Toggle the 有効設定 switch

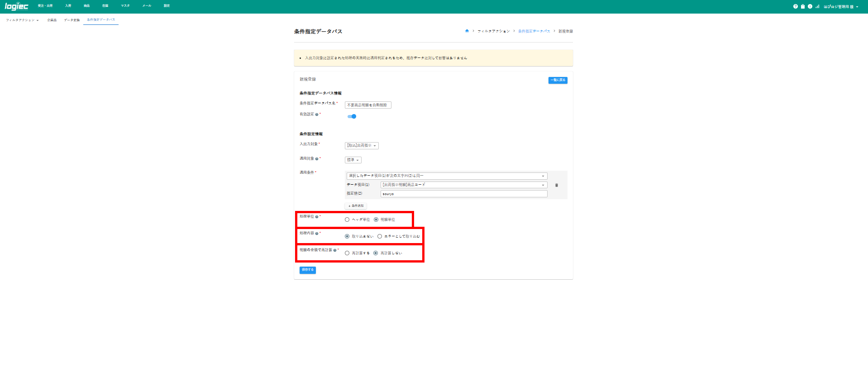(x=352, y=116)
